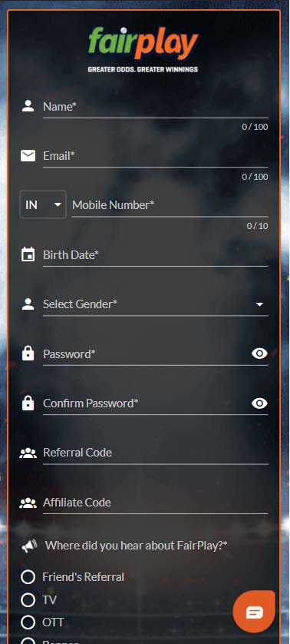The image size is (290, 644).
Task: Click into the Affiliate Code field
Action: click(156, 503)
